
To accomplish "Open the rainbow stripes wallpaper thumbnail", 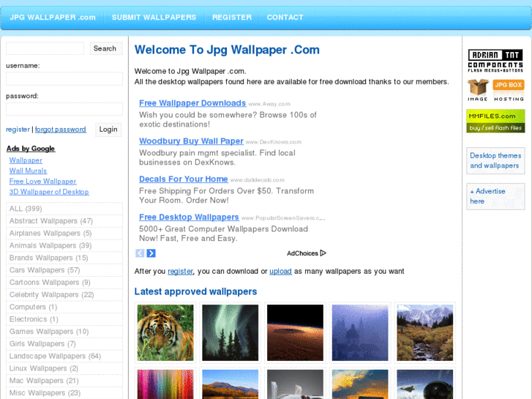I will point(165,384).
